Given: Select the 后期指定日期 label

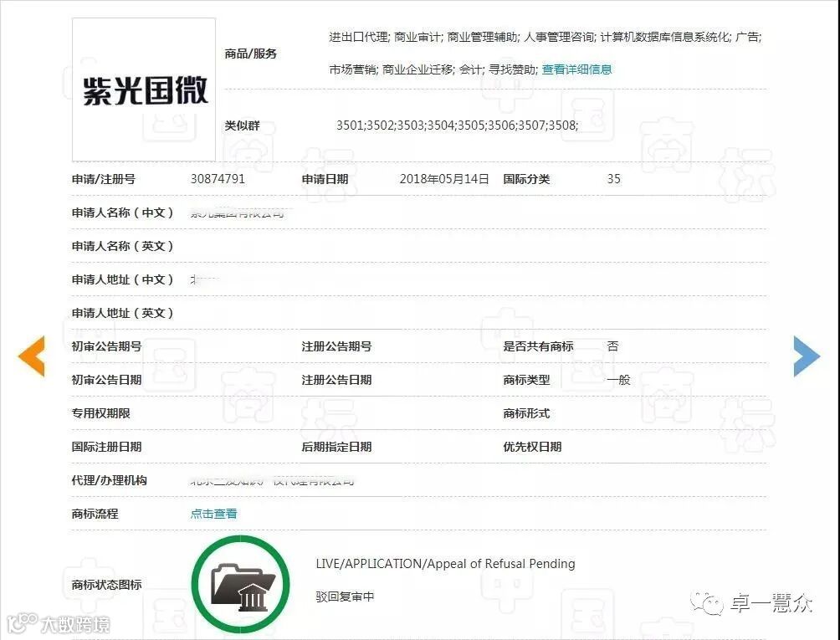Looking at the screenshot, I should [x=337, y=447].
